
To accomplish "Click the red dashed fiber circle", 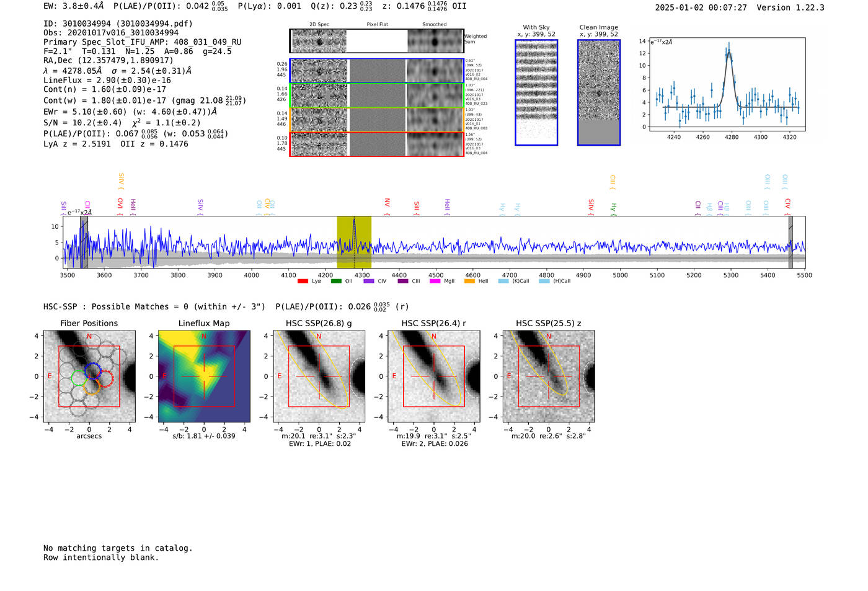I will coord(106,378).
